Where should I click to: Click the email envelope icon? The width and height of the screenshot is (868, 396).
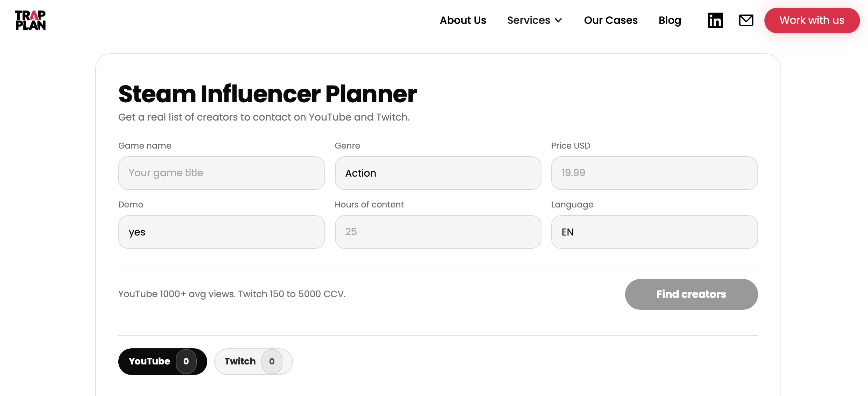pyautogui.click(x=746, y=20)
